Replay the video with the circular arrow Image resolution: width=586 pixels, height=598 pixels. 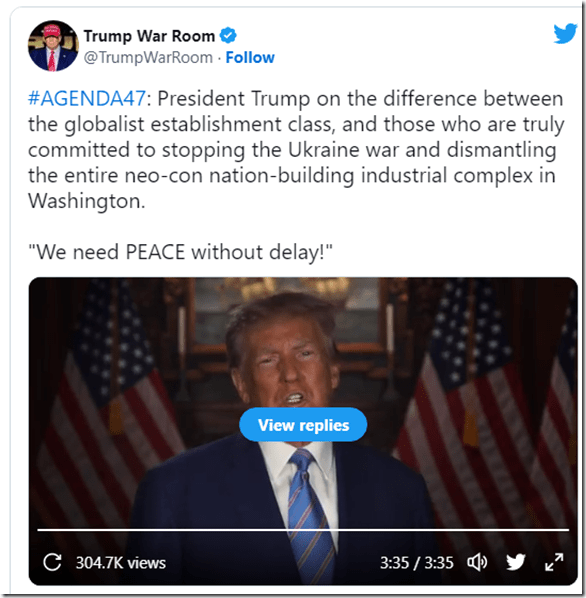coord(52,562)
